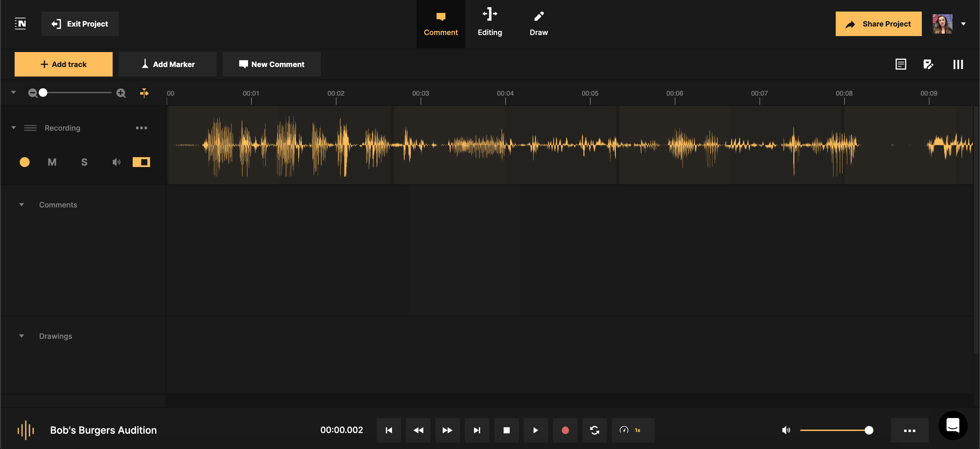Screen dimensions: 980x449
Task: Collapse the Comments section
Action: pyautogui.click(x=21, y=204)
